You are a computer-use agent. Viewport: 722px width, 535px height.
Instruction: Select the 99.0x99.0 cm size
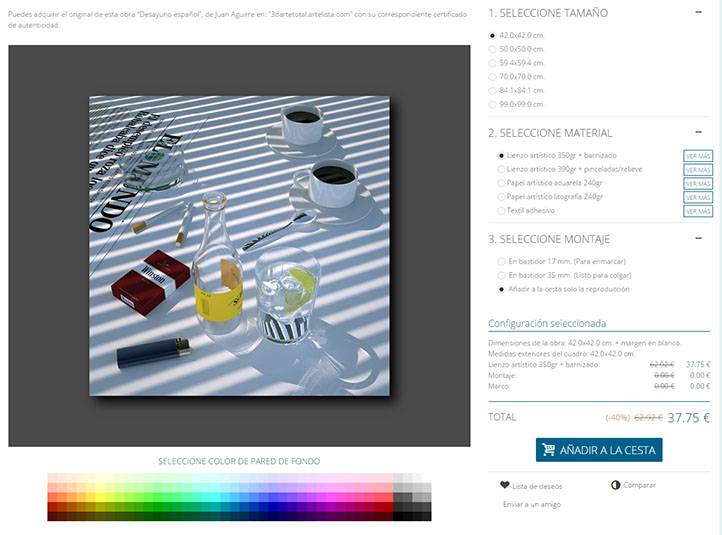pos(492,105)
